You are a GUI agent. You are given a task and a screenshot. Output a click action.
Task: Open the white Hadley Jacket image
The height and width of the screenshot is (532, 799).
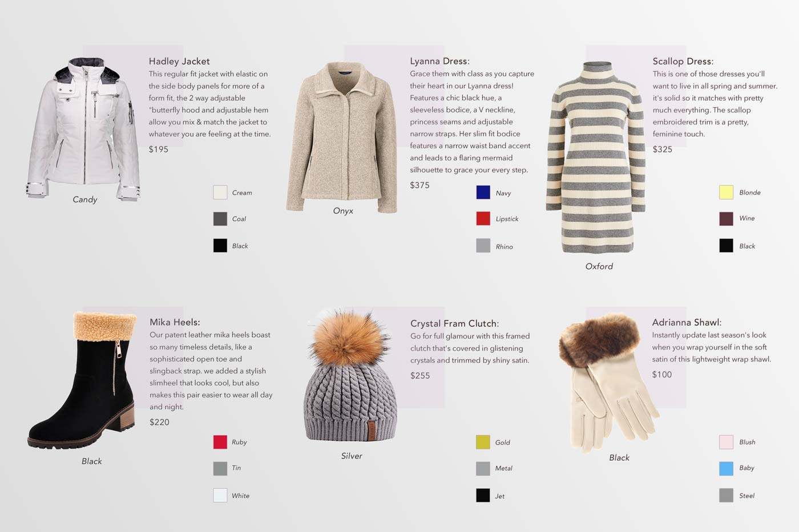83,129
